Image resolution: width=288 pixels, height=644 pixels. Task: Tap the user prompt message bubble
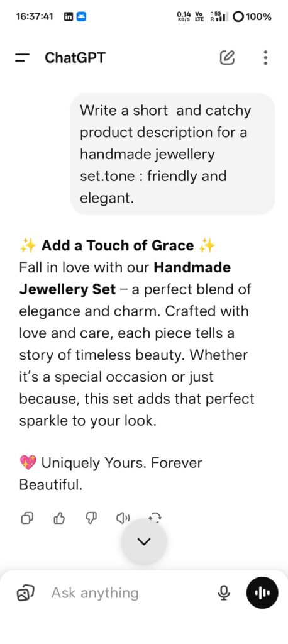172,154
